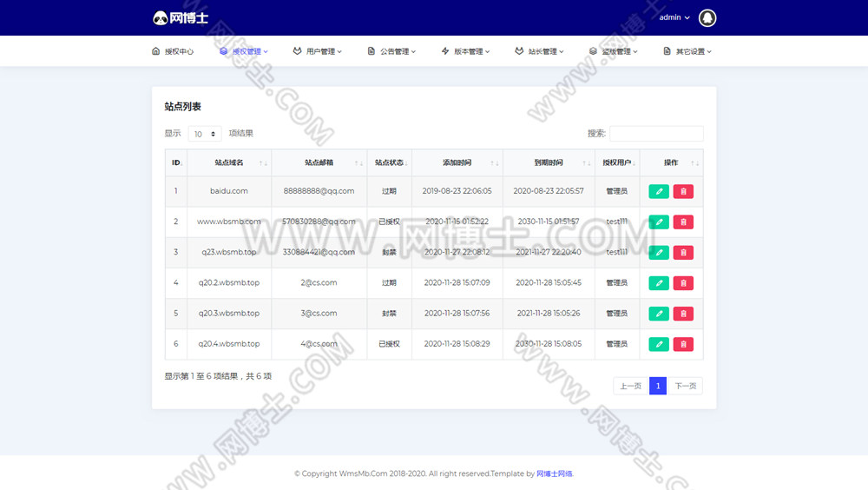Click the house icon beside 授权中心
Image resolution: width=868 pixels, height=490 pixels.
(x=155, y=51)
